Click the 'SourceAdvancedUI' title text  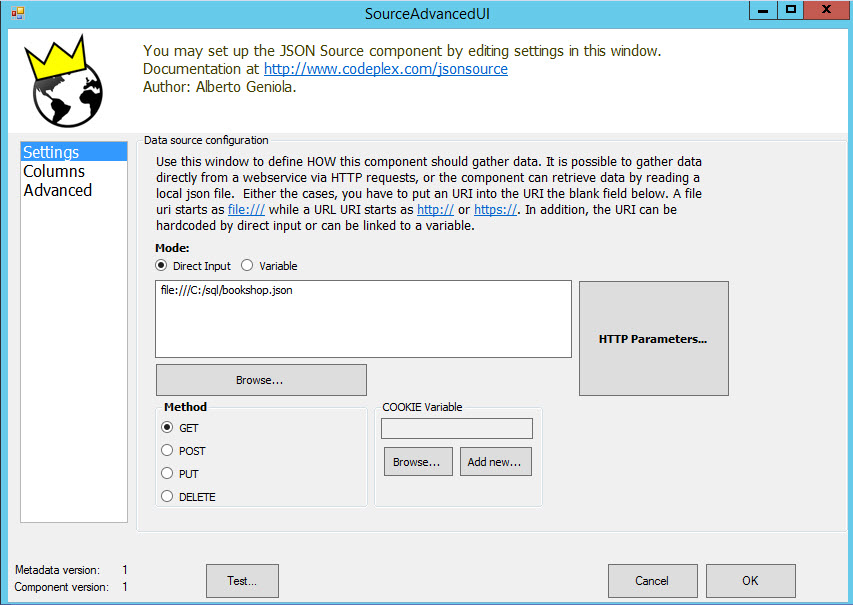pyautogui.click(x=427, y=14)
